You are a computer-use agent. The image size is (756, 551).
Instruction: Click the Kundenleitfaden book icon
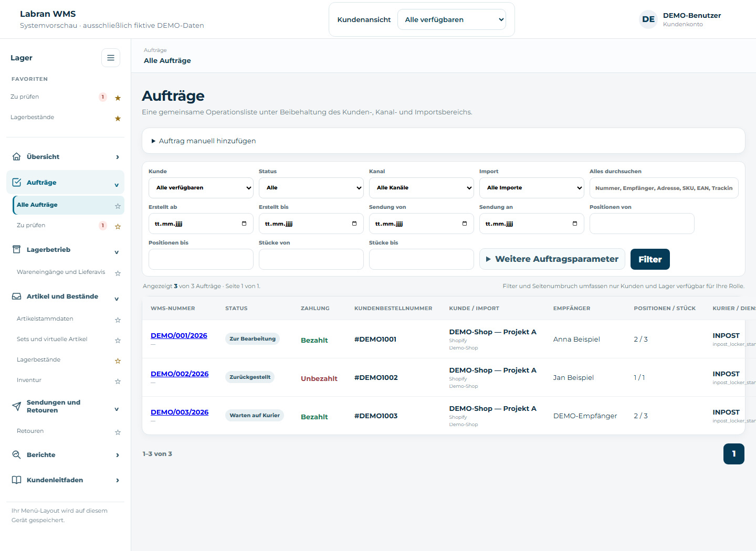coord(17,480)
